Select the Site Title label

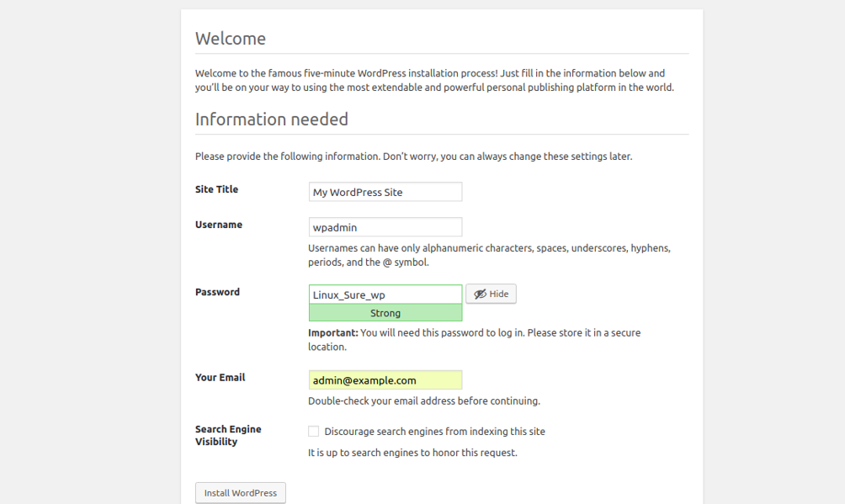tap(216, 189)
